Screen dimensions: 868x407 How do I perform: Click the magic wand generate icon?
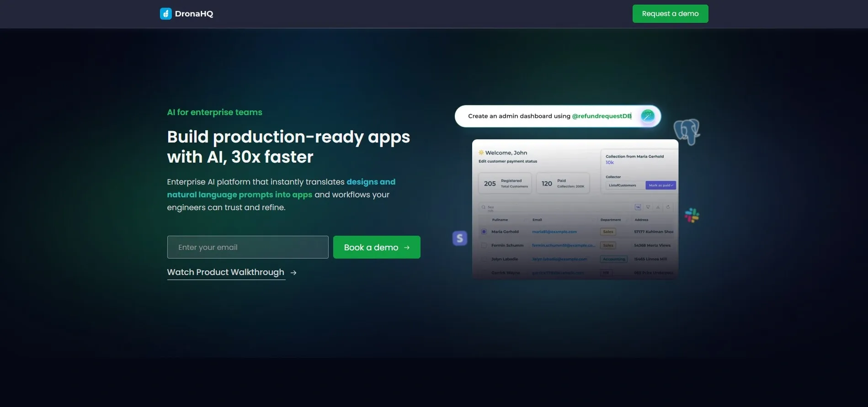pos(647,116)
